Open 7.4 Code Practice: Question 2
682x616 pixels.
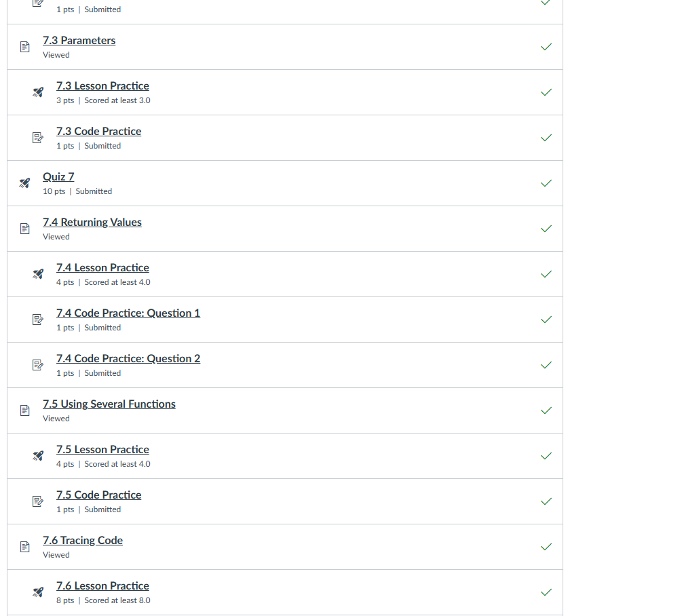[128, 359]
